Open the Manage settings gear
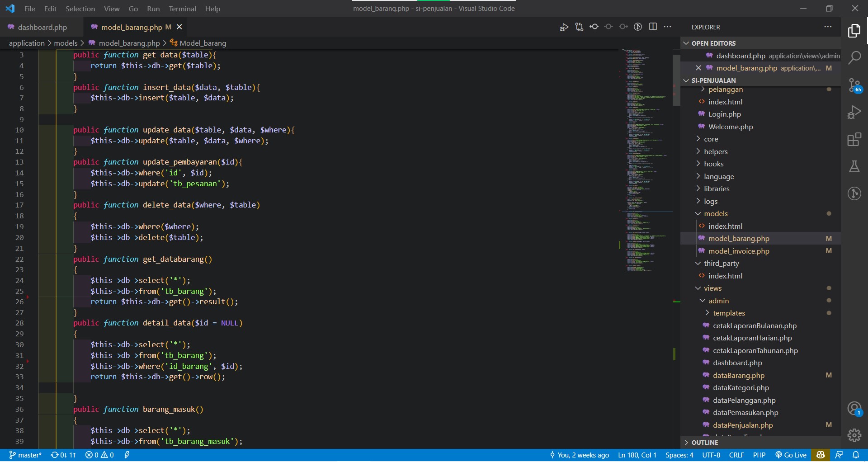The width and height of the screenshot is (868, 462). [x=854, y=435]
